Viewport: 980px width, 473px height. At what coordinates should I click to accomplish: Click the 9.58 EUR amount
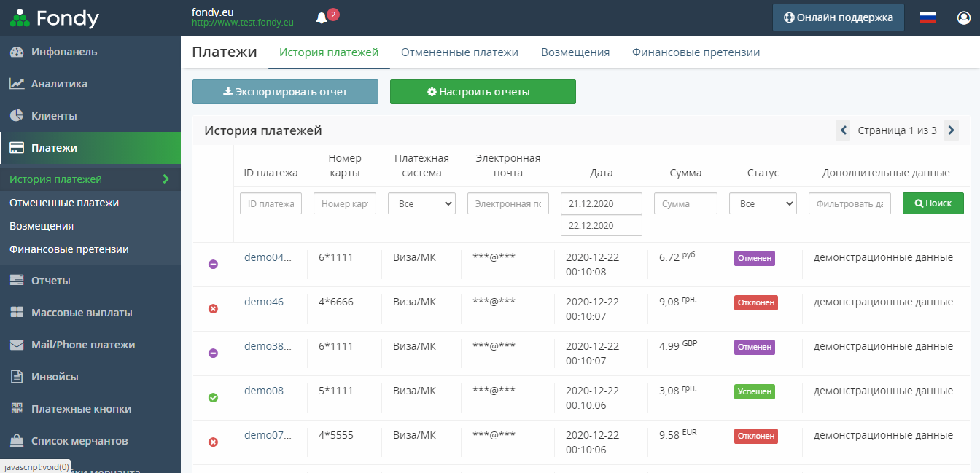pyautogui.click(x=678, y=434)
